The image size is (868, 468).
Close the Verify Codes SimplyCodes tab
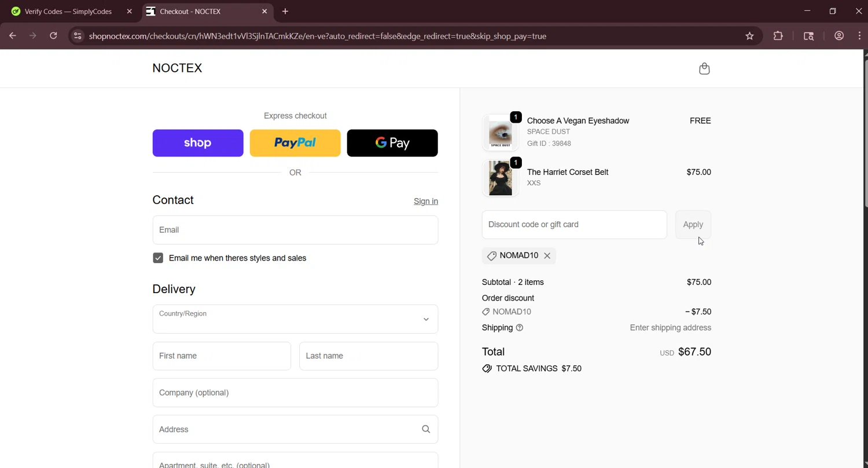130,11
